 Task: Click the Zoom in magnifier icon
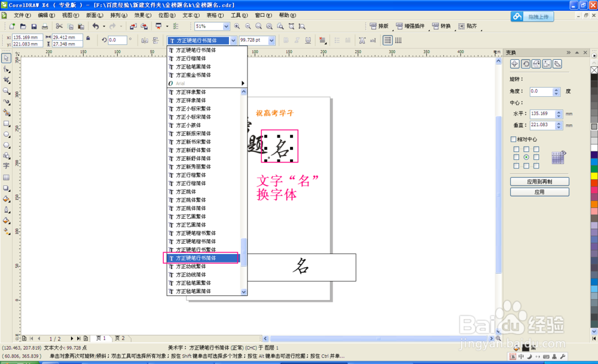pos(237,26)
